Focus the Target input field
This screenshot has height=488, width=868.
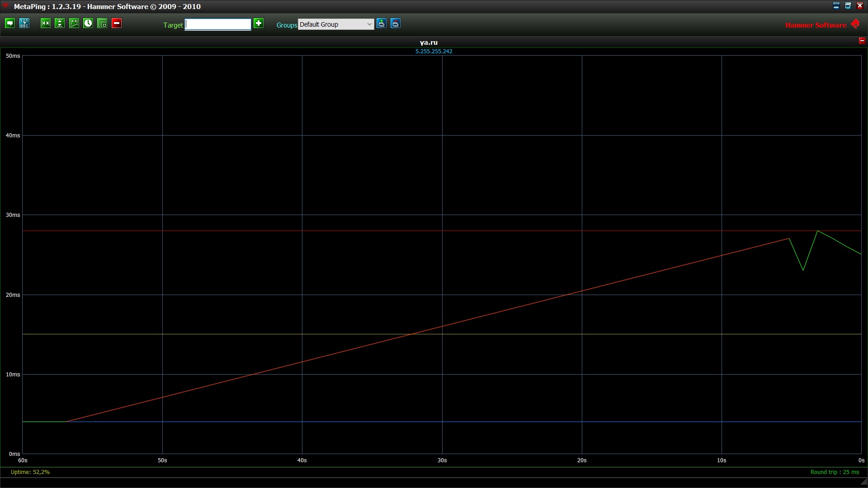point(218,24)
